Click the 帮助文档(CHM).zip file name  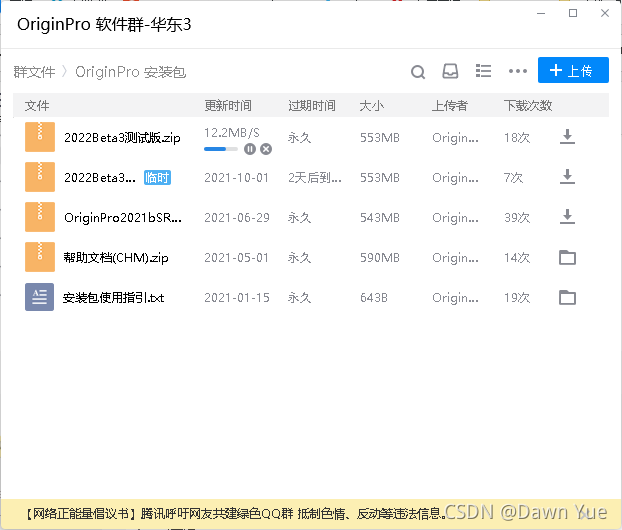click(116, 257)
